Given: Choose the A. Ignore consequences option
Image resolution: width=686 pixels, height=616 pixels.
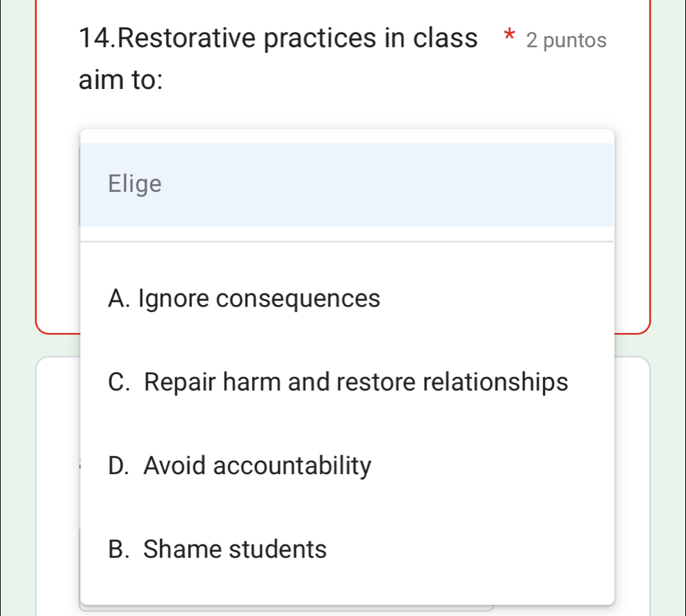Looking at the screenshot, I should click(245, 299).
